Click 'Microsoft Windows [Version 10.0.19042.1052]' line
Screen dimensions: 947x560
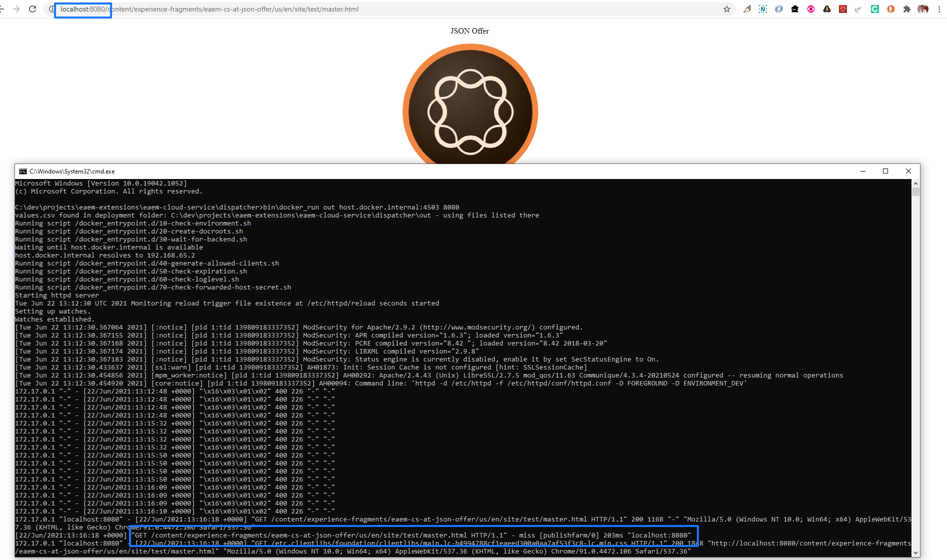coord(101,183)
